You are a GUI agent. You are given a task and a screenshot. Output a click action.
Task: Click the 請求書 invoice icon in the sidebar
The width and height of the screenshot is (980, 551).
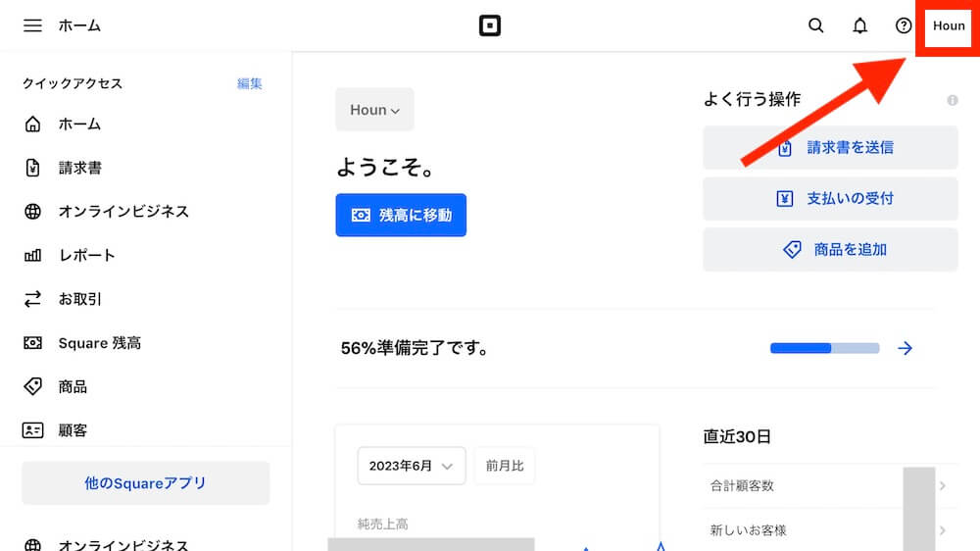click(x=32, y=168)
